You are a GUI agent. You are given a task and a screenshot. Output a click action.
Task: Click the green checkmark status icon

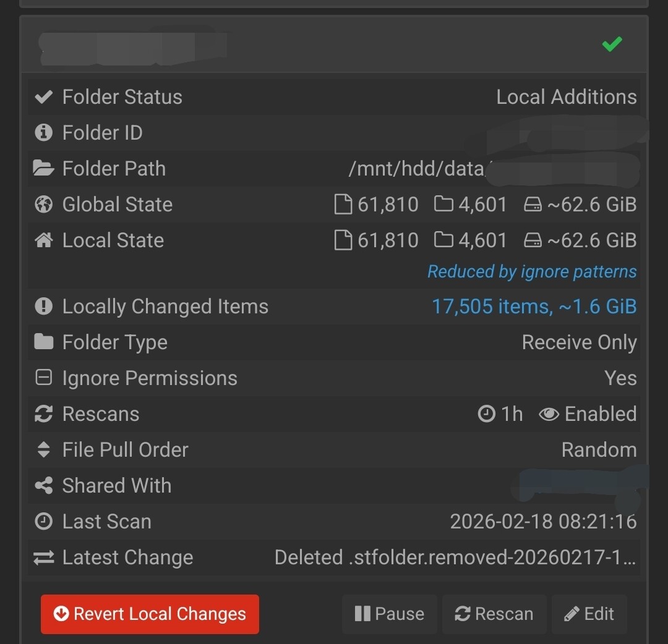612,44
